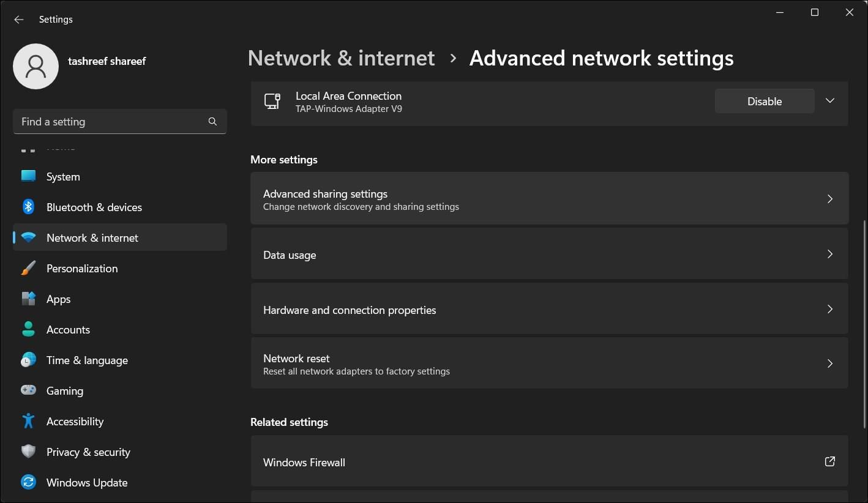Click the Back arrow at top left
The width and height of the screenshot is (868, 503).
(18, 19)
